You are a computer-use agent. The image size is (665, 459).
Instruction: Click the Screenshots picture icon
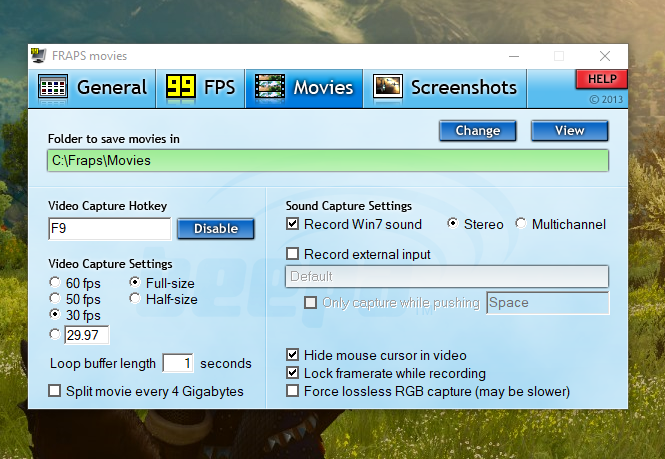click(388, 88)
